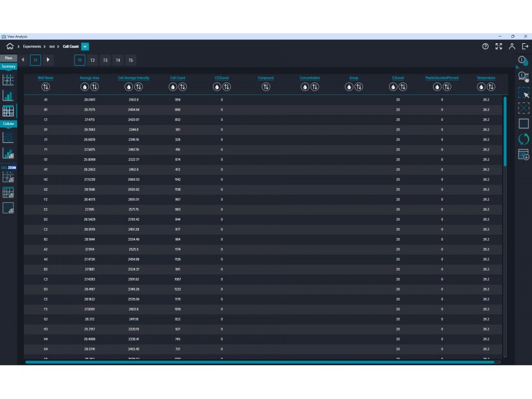Click the vertical table scrollbar
Screen dimensions: 532x399
[505, 131]
